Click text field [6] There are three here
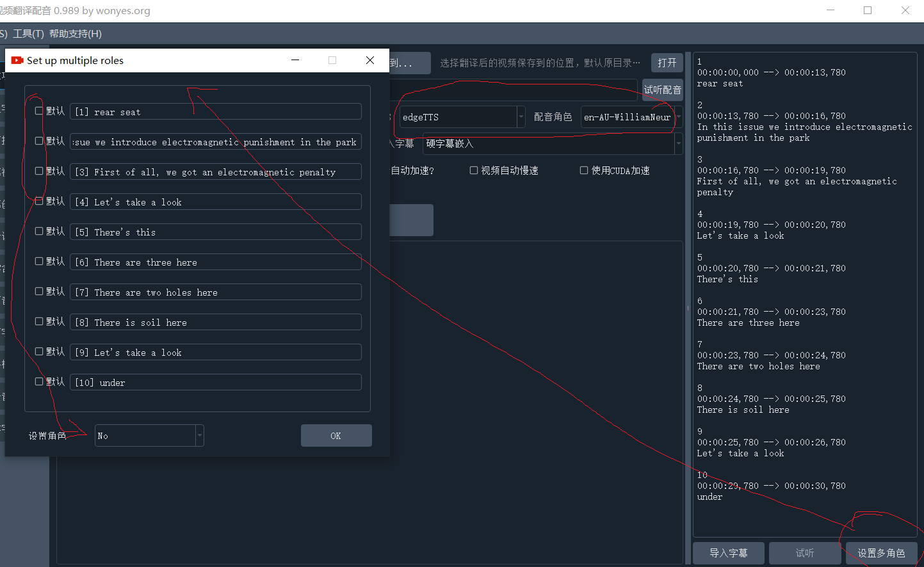 click(x=216, y=262)
